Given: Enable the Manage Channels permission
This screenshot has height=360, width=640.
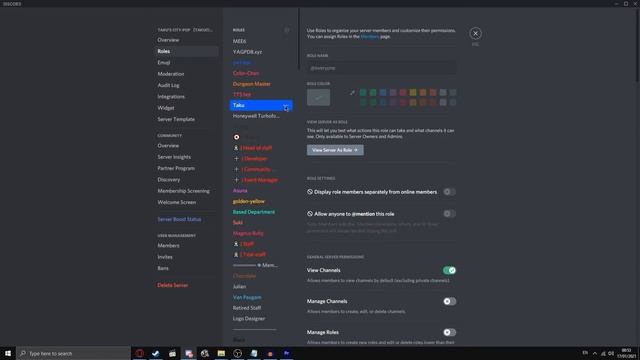Looking at the screenshot, I should pyautogui.click(x=449, y=301).
